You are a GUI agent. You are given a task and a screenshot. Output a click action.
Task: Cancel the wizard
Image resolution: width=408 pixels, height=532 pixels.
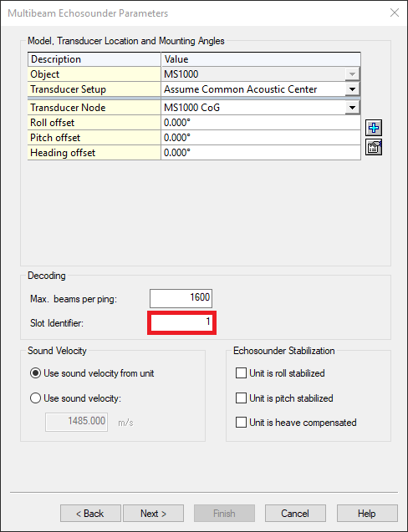[295, 514]
